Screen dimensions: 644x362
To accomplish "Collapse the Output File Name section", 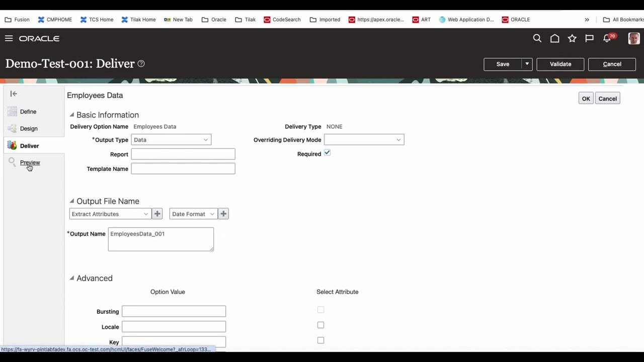I will click(x=72, y=201).
